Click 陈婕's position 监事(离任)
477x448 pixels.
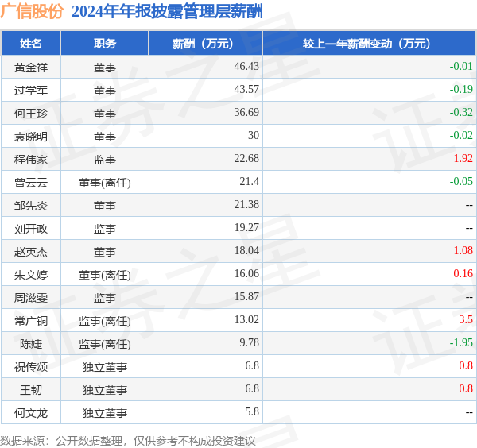[x=105, y=345]
